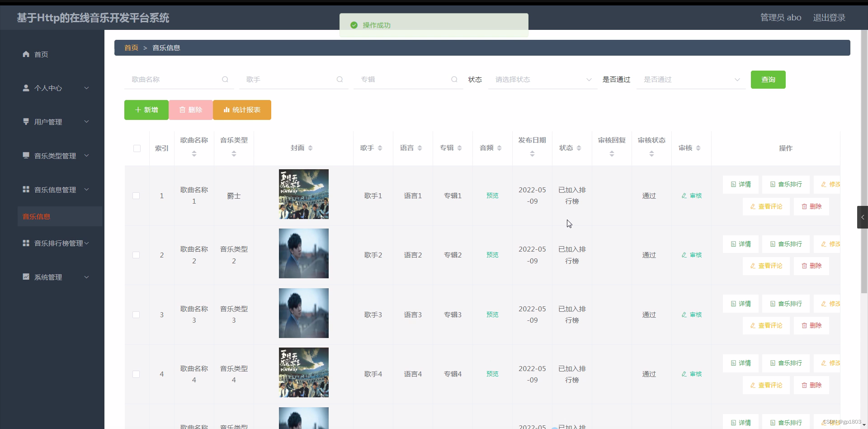Click search icon in 专辑 field

coord(454,80)
